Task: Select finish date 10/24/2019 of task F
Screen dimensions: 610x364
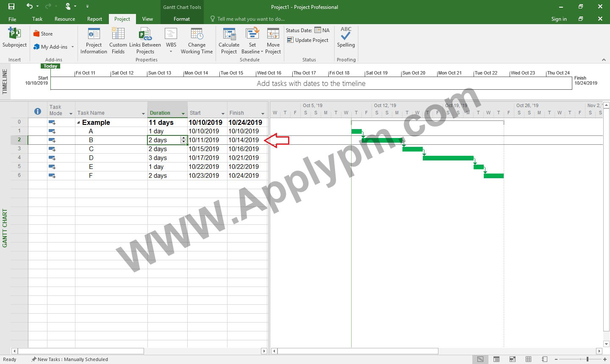Action: point(247,176)
